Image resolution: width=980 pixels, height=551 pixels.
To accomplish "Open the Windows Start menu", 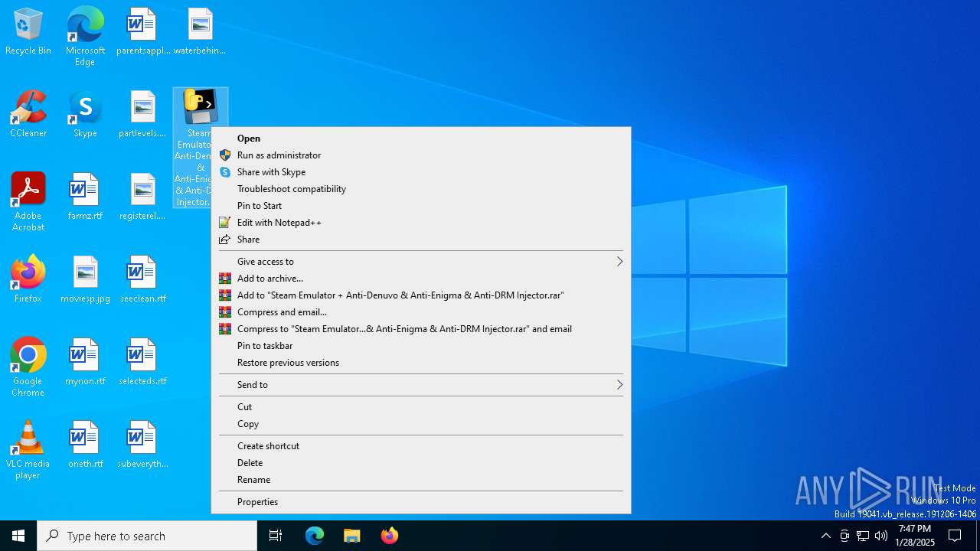I will click(x=18, y=536).
